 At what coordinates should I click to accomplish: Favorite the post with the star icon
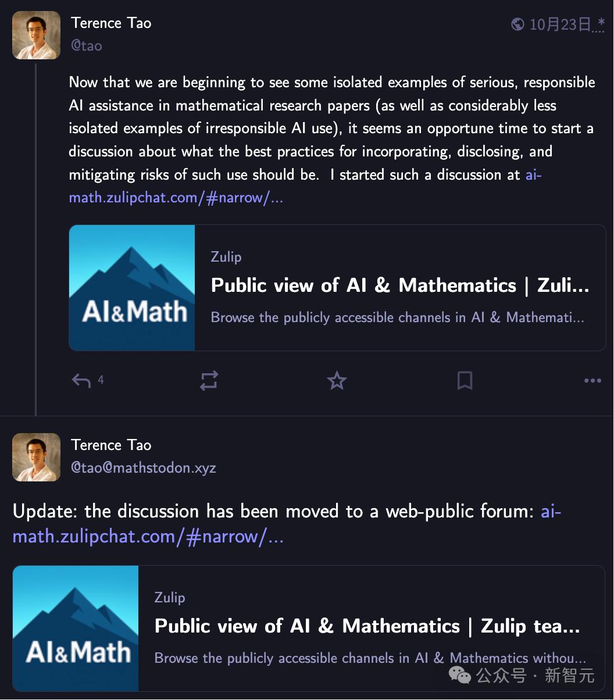(x=337, y=381)
